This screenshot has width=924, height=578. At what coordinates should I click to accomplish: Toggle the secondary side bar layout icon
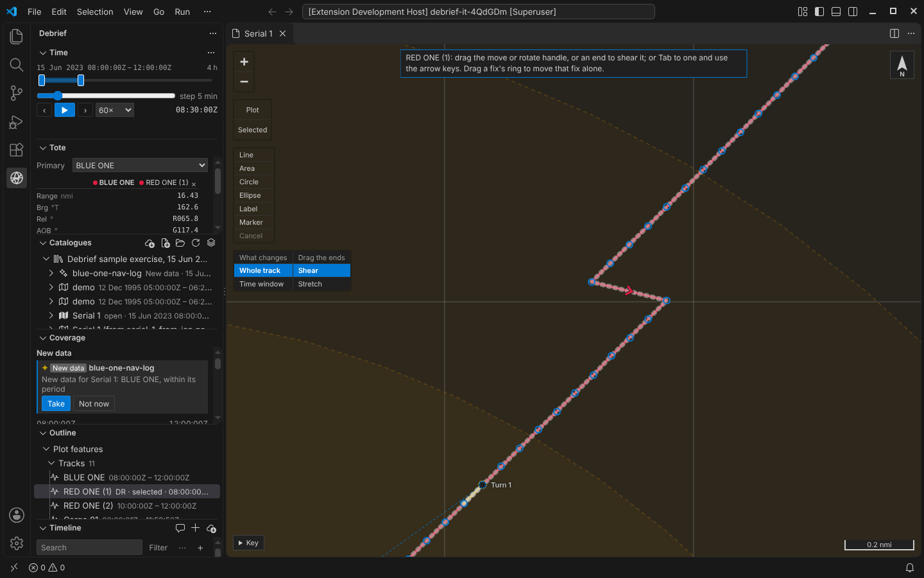(x=853, y=12)
